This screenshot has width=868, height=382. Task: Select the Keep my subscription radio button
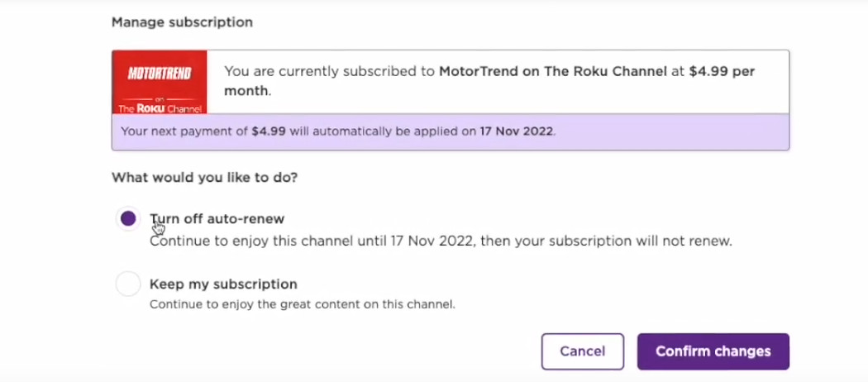pos(128,284)
